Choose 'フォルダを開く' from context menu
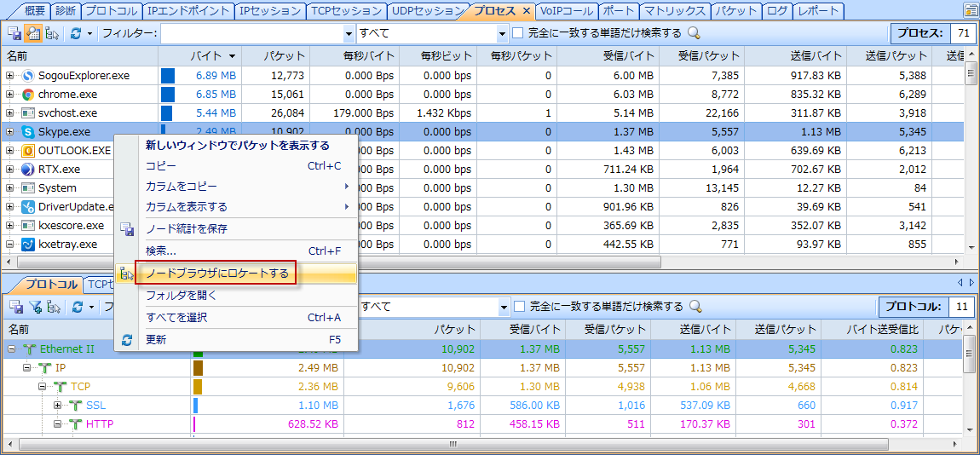Screen dimensions: 980x455 pyautogui.click(x=182, y=296)
